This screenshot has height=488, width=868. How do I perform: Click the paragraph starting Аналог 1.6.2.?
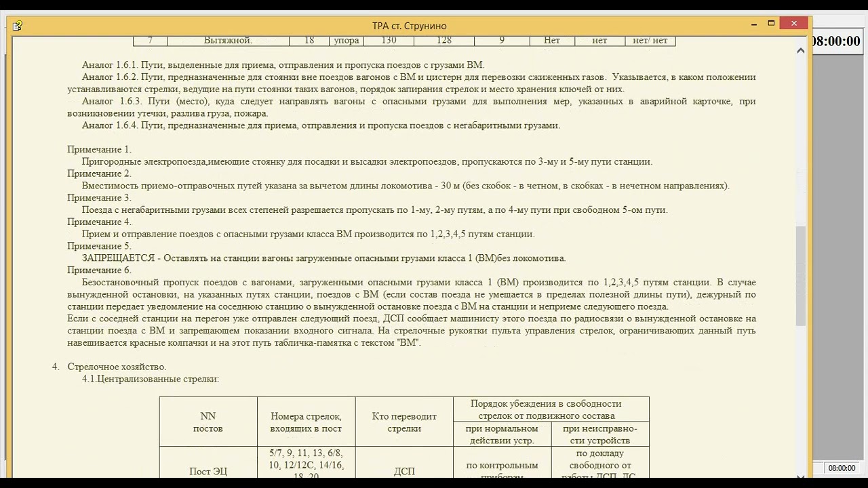(412, 83)
